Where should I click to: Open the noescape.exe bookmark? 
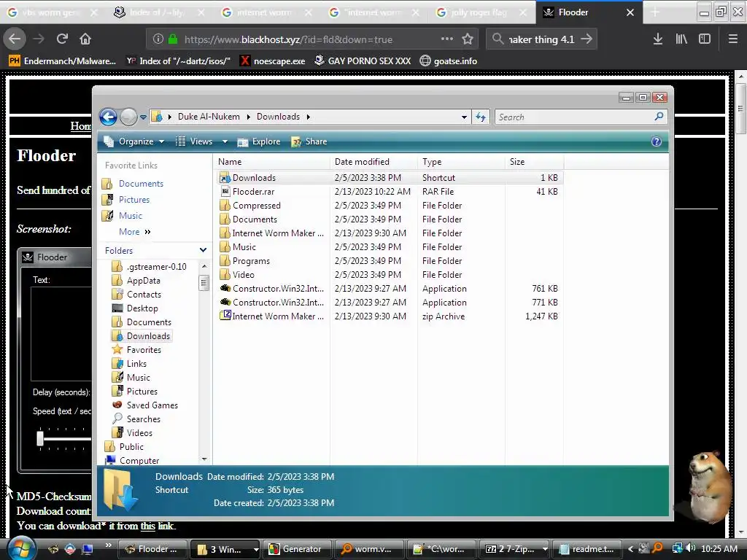pyautogui.click(x=273, y=61)
